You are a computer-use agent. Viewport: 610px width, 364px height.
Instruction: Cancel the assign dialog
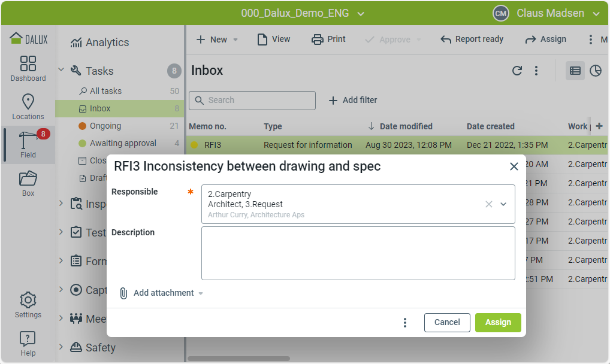(447, 322)
